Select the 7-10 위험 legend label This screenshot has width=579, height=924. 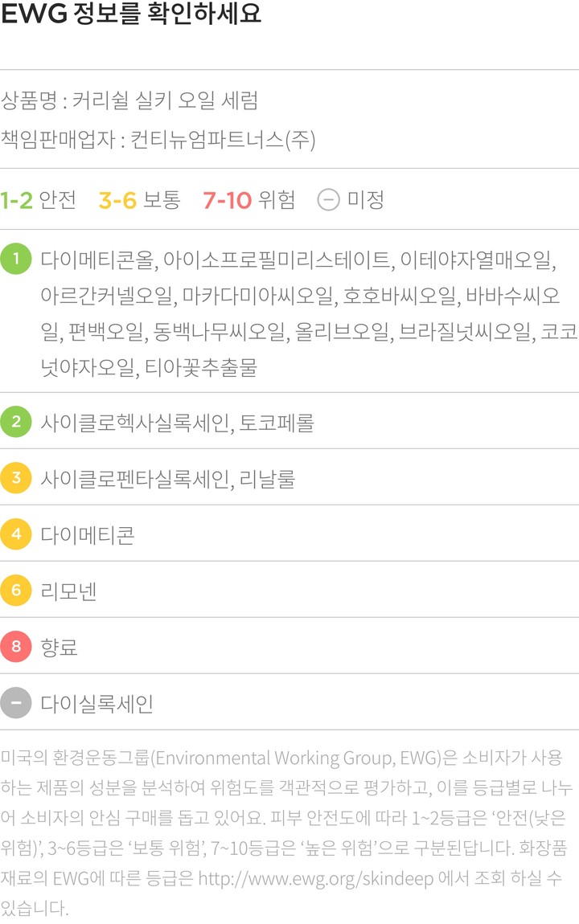248,199
